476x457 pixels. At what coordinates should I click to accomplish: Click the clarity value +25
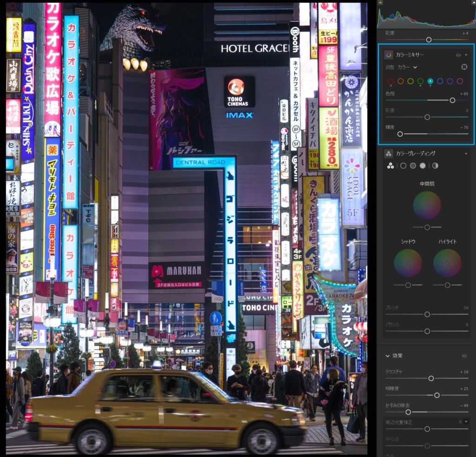tap(464, 389)
